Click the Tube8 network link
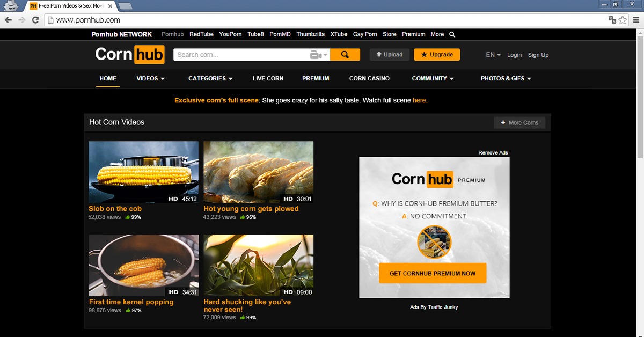The image size is (644, 337). coord(255,34)
